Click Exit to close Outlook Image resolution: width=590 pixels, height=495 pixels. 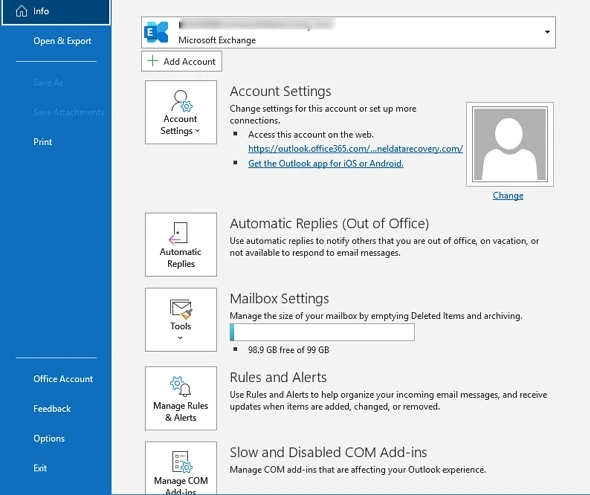(40, 468)
